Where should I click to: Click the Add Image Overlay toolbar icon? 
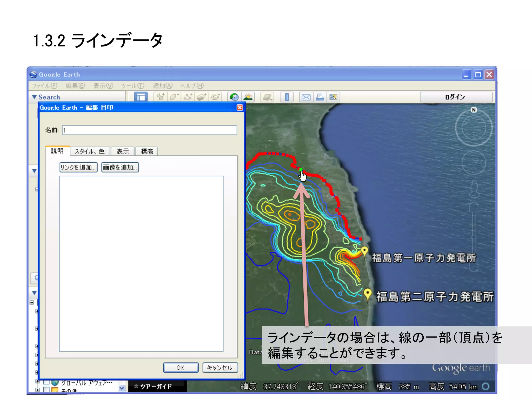(x=202, y=97)
